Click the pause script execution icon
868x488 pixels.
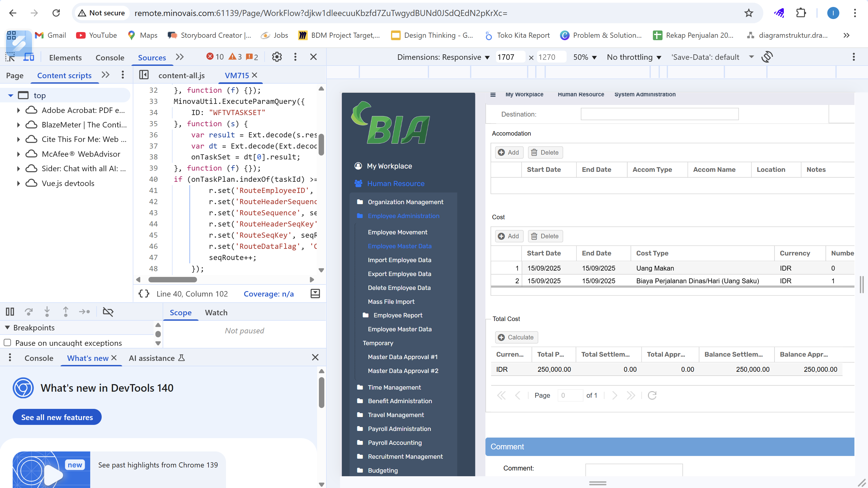pos(10,312)
